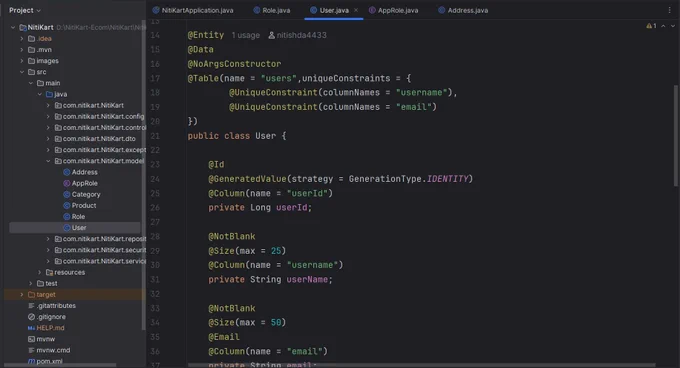This screenshot has height=368, width=680.
Task: Click the mvnw file icon
Action: coord(31,339)
